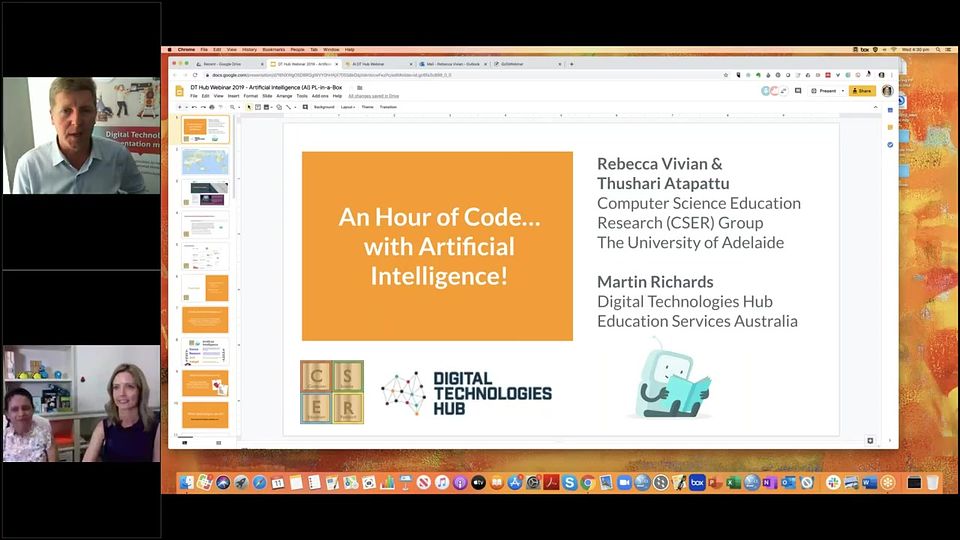The width and height of the screenshot is (960, 540).
Task: Open the Present options dropdown arrow
Action: click(842, 91)
